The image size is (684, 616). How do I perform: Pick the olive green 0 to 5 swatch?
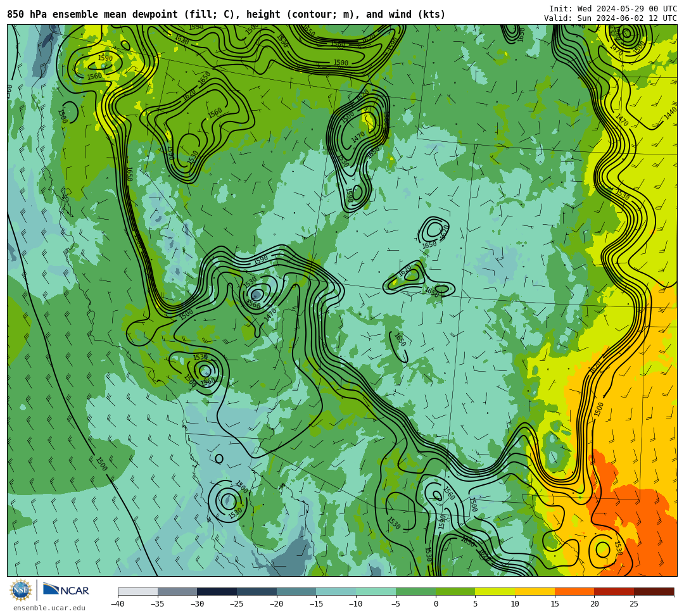pyautogui.click(x=455, y=591)
